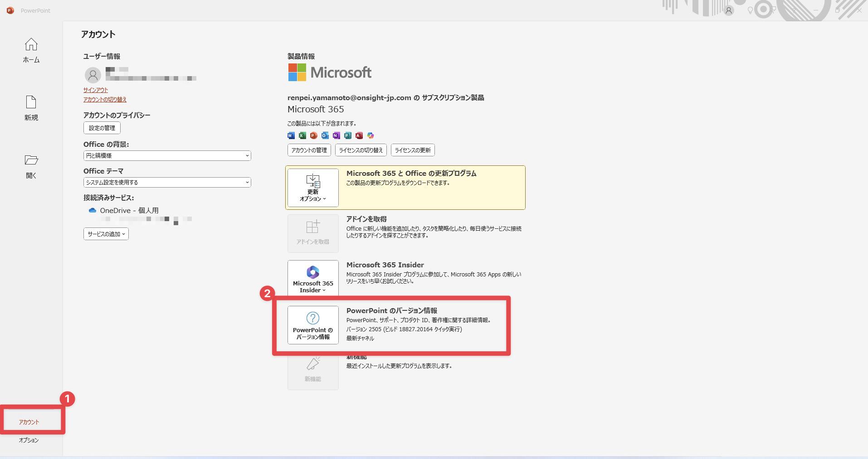Click the OneDrive cloud icon
Screen dimensions: 868x459
93,210
